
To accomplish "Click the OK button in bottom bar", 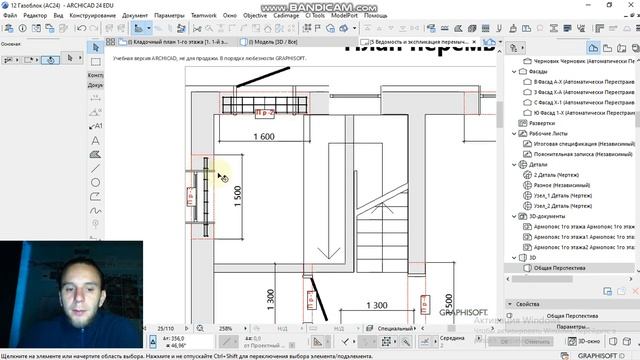I will (x=504, y=341).
